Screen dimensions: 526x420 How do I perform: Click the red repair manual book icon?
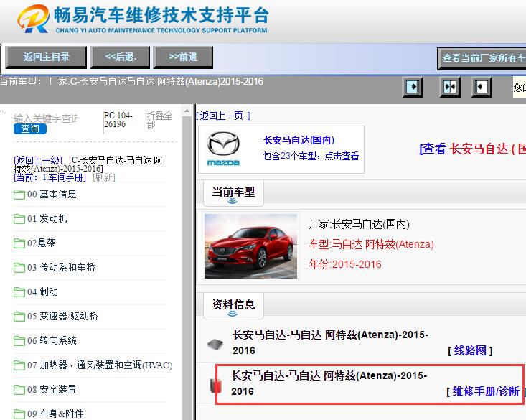pyautogui.click(x=216, y=385)
